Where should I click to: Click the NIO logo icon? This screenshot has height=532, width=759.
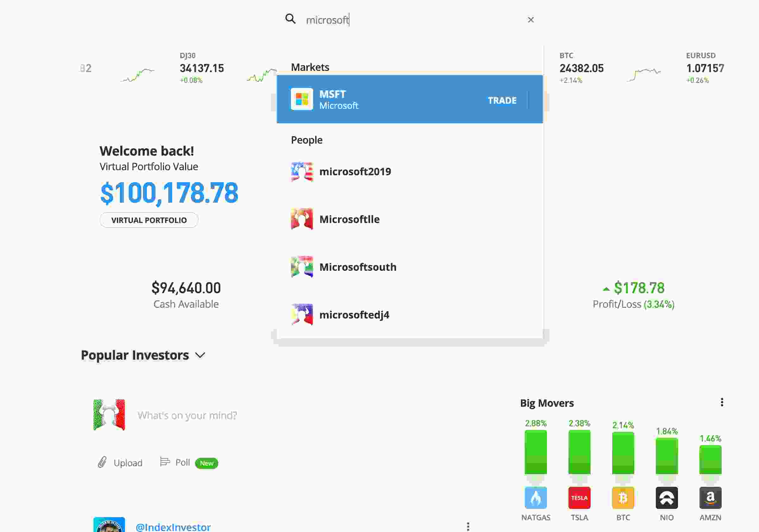point(667,498)
